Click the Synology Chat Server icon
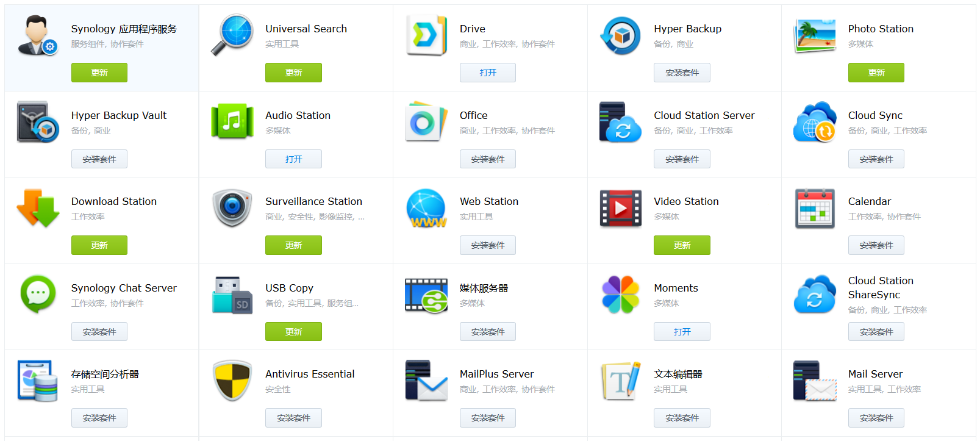980x441 pixels. tap(38, 294)
